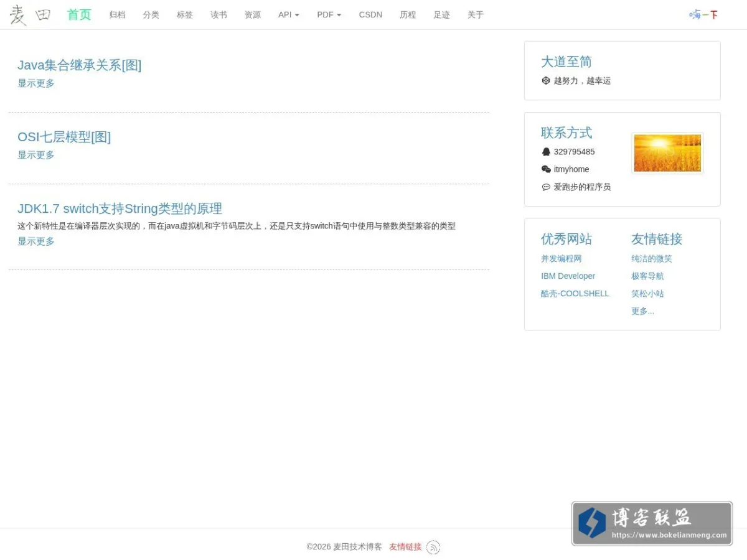Go to the 首页 home tab

[x=79, y=15]
